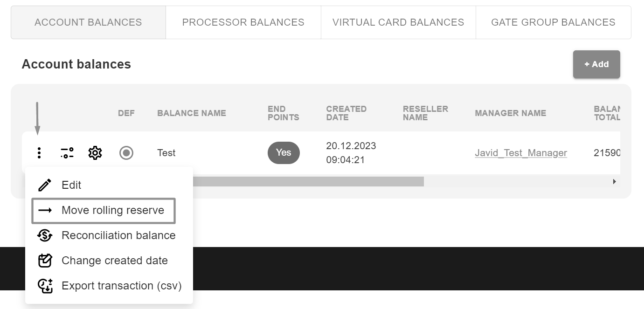Open the Javid_Test_Manager link
644x309 pixels.
pos(521,153)
